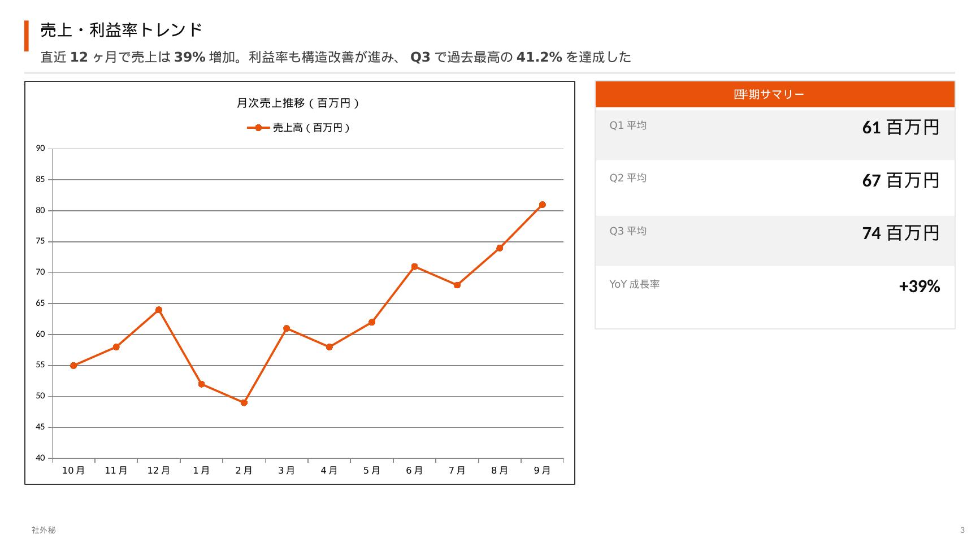Click the 5月 x-axis label

[x=371, y=470]
